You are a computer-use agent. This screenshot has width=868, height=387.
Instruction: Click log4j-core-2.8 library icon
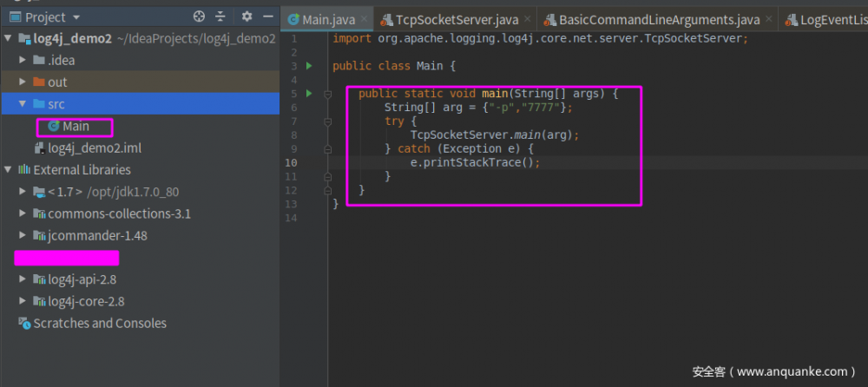click(x=39, y=302)
